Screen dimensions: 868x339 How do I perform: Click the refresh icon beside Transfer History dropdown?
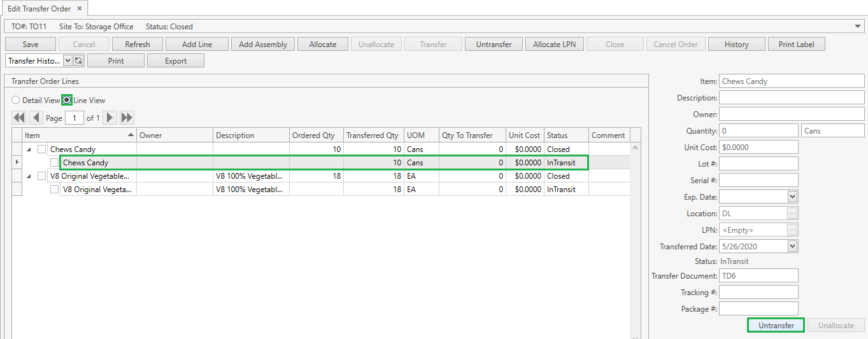tap(79, 61)
